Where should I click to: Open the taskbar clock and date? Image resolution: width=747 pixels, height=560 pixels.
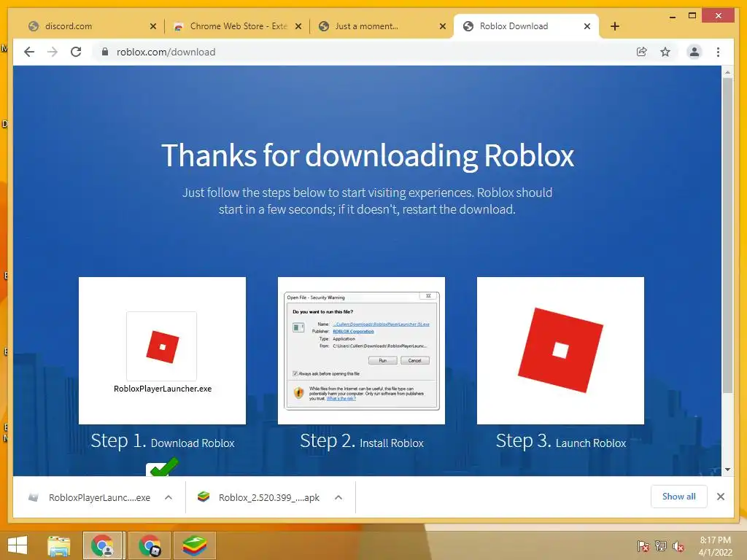click(715, 546)
